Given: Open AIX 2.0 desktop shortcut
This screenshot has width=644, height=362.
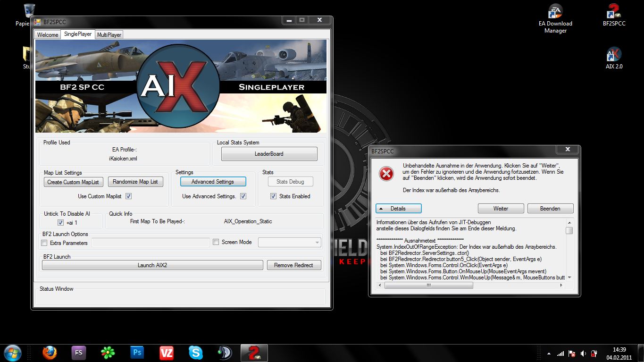Looking at the screenshot, I should click(x=614, y=59).
